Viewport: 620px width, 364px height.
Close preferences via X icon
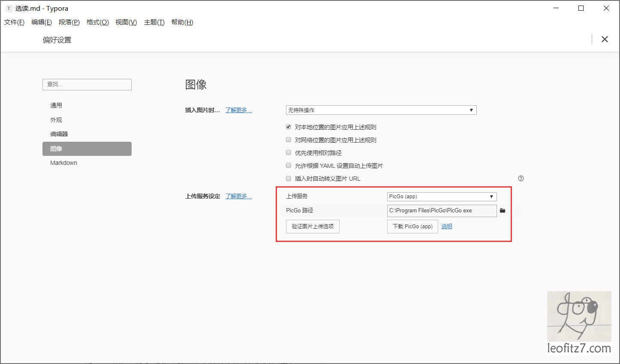point(605,39)
